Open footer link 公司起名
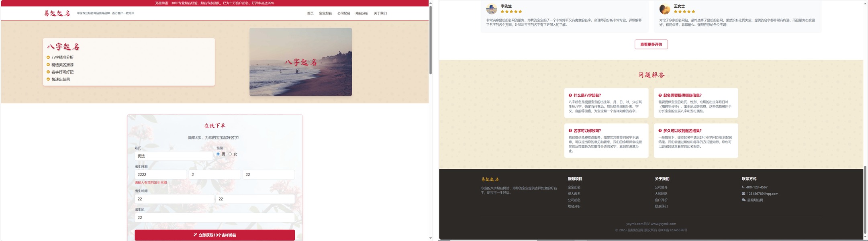The image size is (868, 241). pyautogui.click(x=574, y=200)
